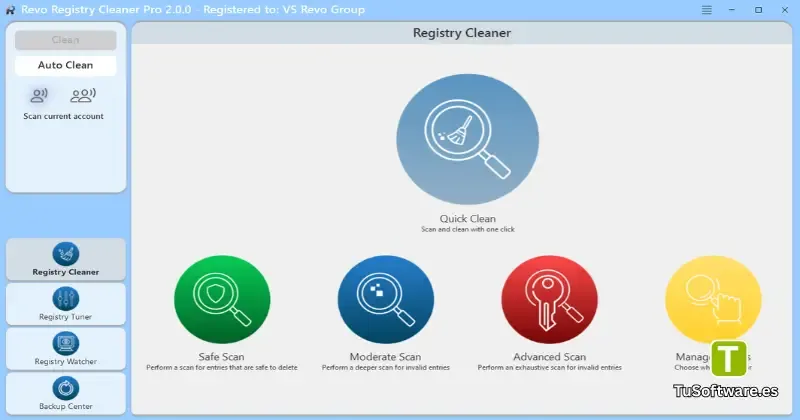Click 'Scan current account' caption

[x=63, y=116]
